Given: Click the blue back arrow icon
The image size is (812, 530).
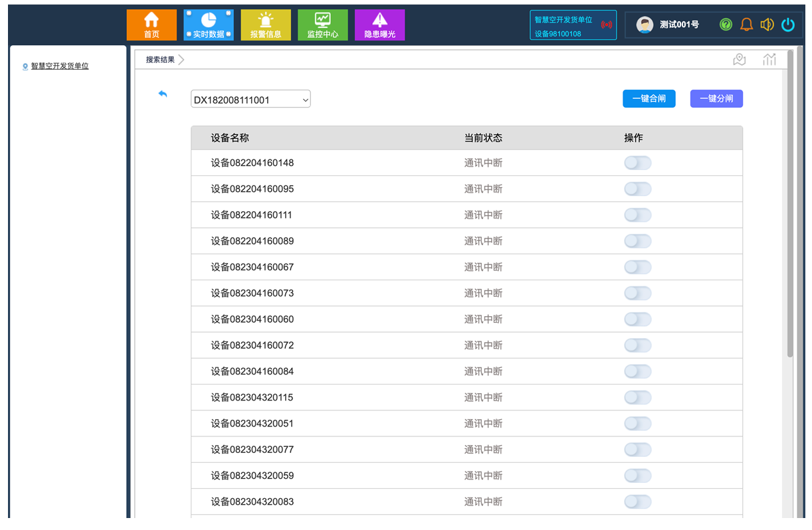Looking at the screenshot, I should click(x=163, y=94).
